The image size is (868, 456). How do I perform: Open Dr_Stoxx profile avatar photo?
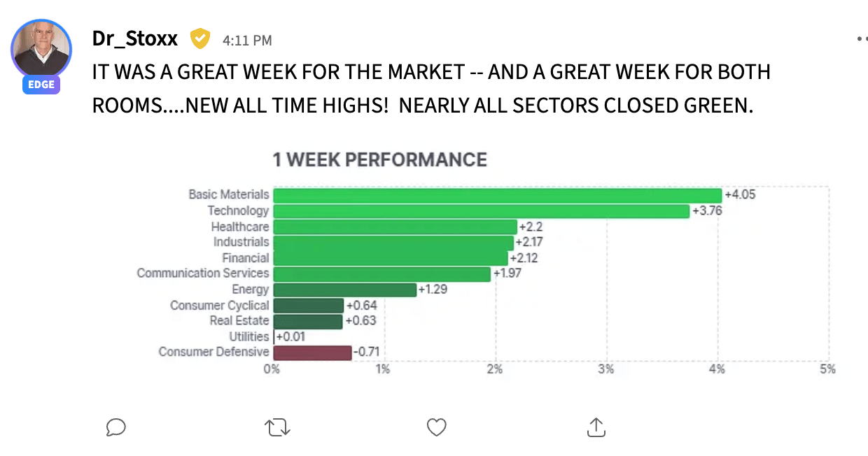click(x=41, y=49)
